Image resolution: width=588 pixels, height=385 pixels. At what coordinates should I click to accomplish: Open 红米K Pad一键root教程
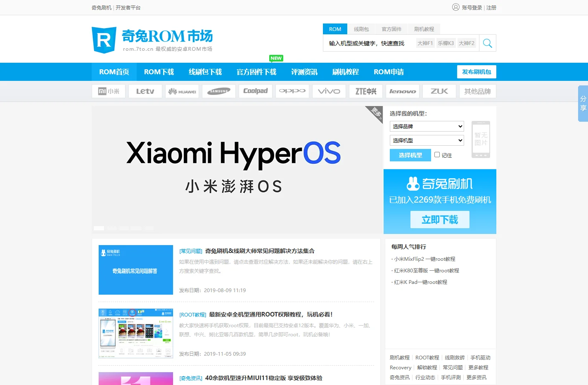(x=420, y=282)
